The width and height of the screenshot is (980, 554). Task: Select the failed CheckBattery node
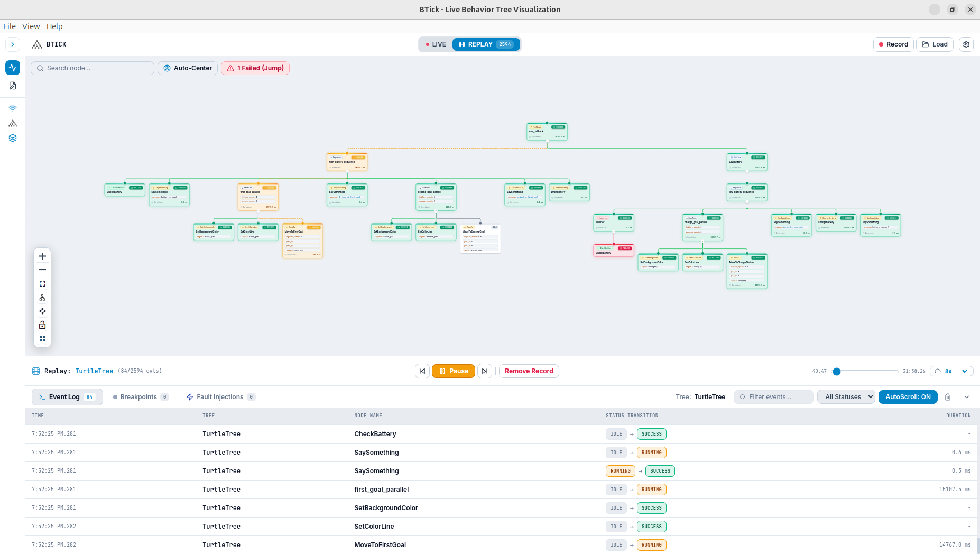(x=614, y=251)
